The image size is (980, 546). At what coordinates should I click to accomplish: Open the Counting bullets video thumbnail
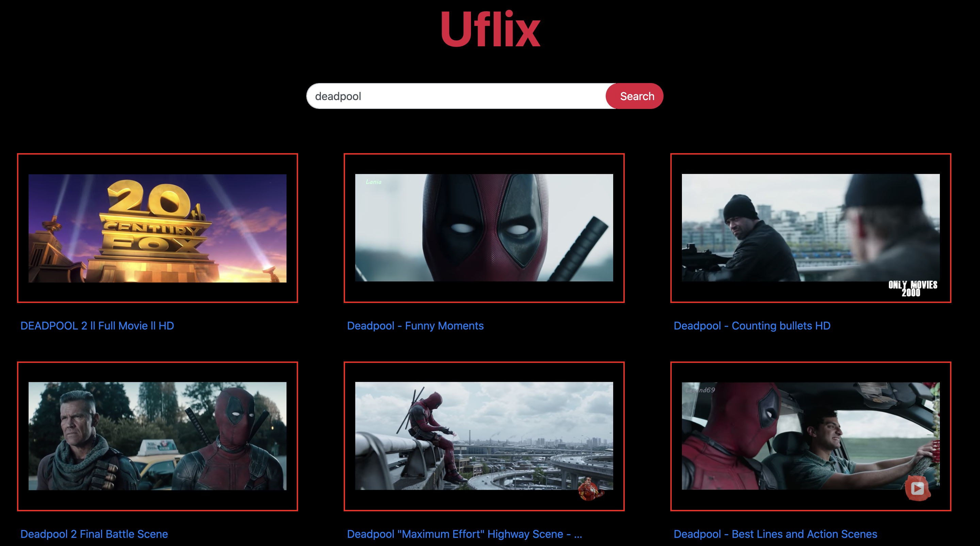click(810, 228)
